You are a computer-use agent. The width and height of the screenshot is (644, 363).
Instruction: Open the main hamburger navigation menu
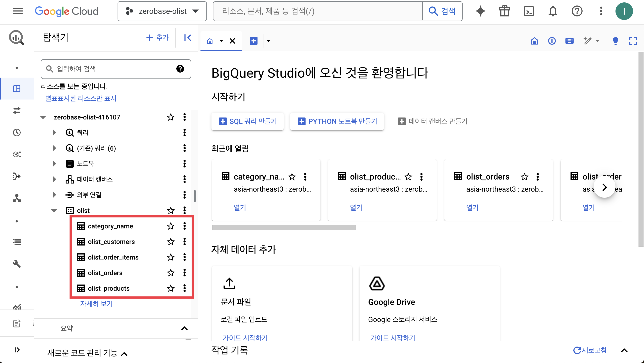pos(18,11)
